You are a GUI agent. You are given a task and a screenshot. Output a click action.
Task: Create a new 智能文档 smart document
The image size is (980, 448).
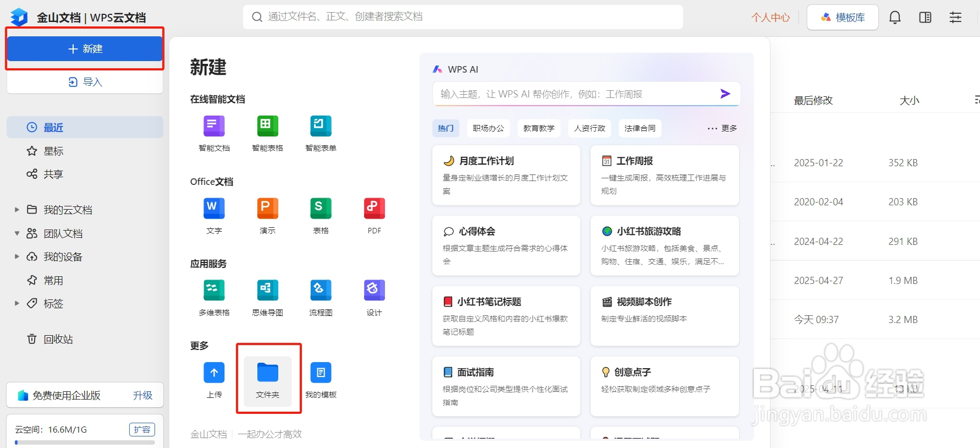pyautogui.click(x=214, y=133)
